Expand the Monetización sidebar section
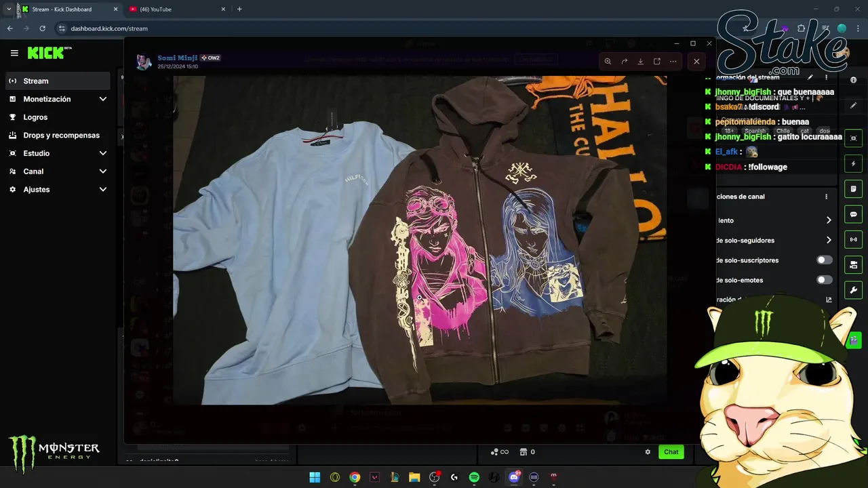The height and width of the screenshot is (488, 868). [103, 99]
